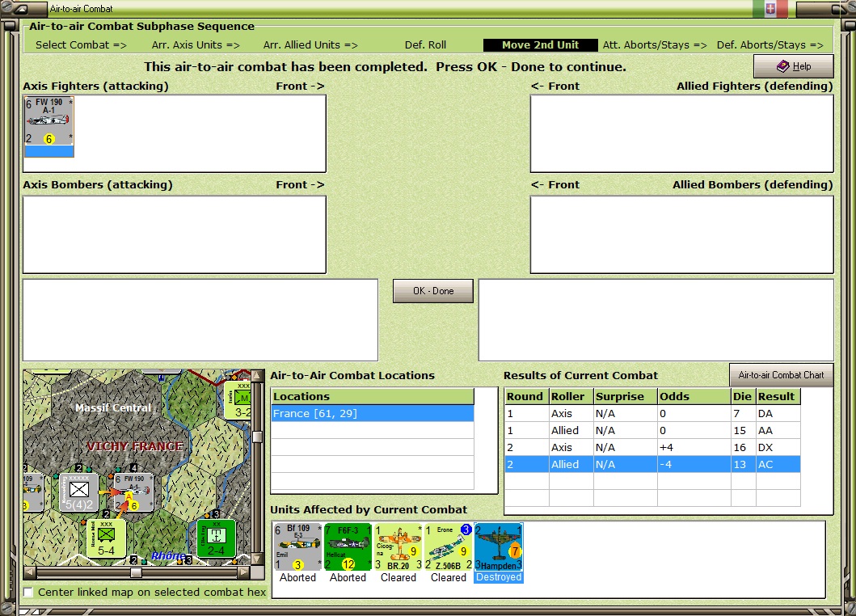The height and width of the screenshot is (616, 856).
Task: Click the Def. Aborts/Stays subphase step
Action: click(x=770, y=44)
